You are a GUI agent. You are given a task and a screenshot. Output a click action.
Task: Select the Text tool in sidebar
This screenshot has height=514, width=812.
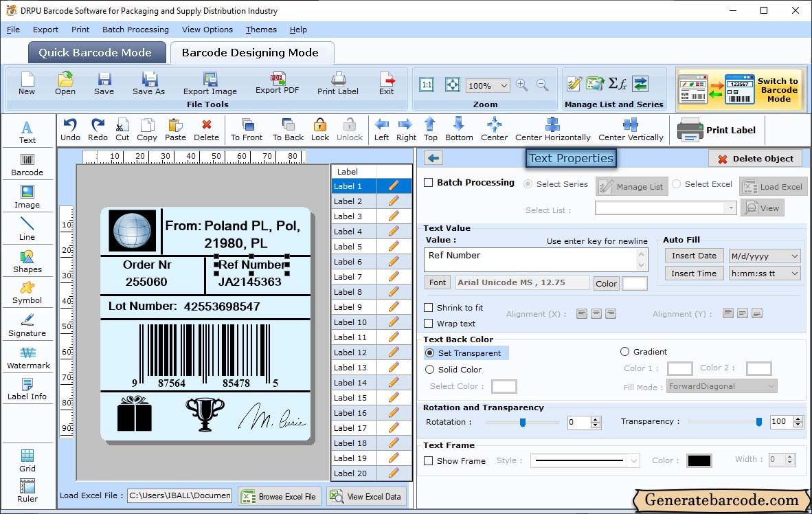coord(27,132)
